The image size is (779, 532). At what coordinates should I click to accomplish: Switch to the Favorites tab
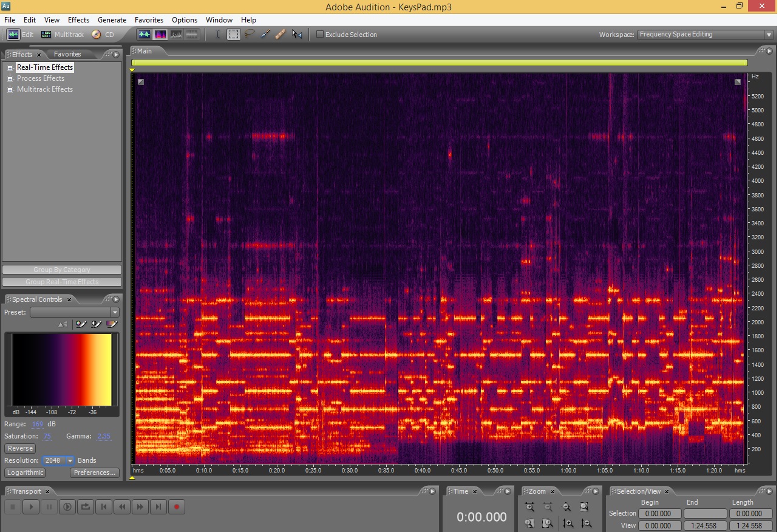pyautogui.click(x=67, y=54)
